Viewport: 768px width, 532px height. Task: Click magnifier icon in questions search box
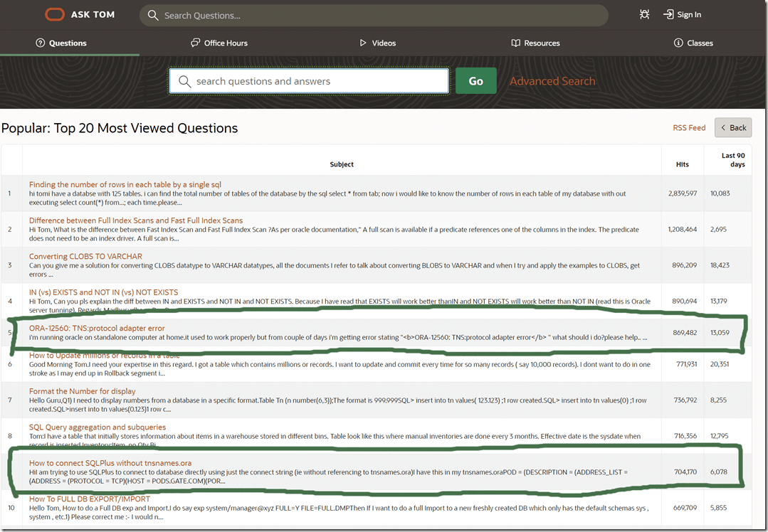(x=184, y=81)
